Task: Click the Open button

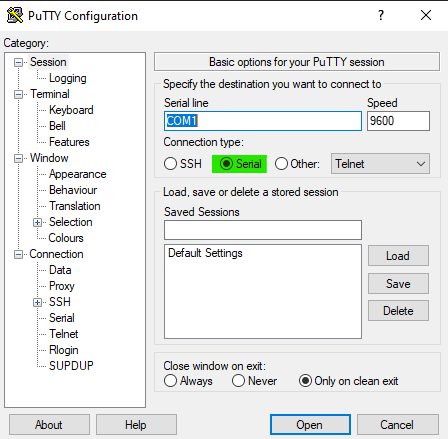Action: 310,425
